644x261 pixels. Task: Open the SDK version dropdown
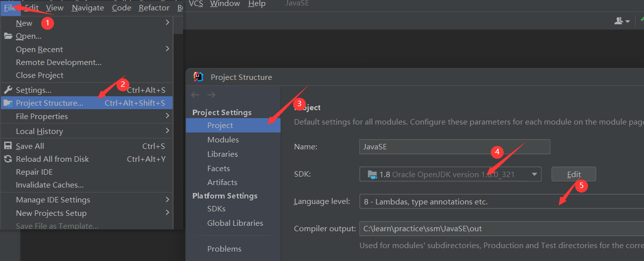click(x=450, y=174)
